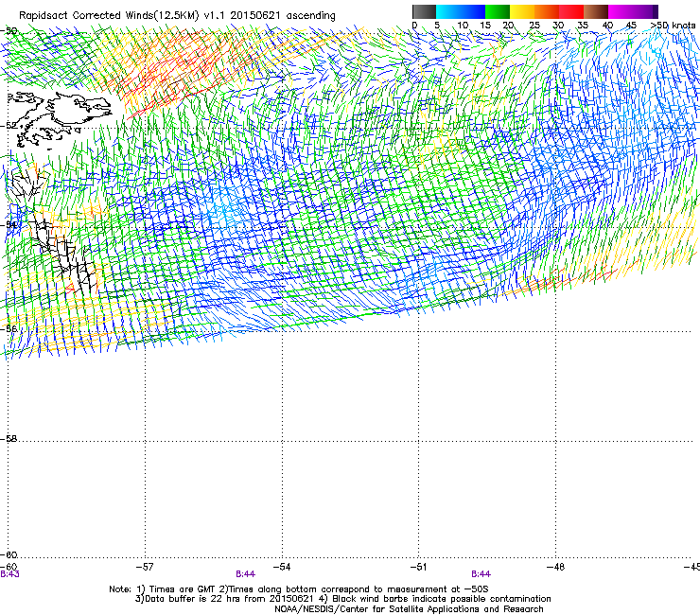Click the '20' legend scale label
This screenshot has width=700, height=615.
[508, 26]
